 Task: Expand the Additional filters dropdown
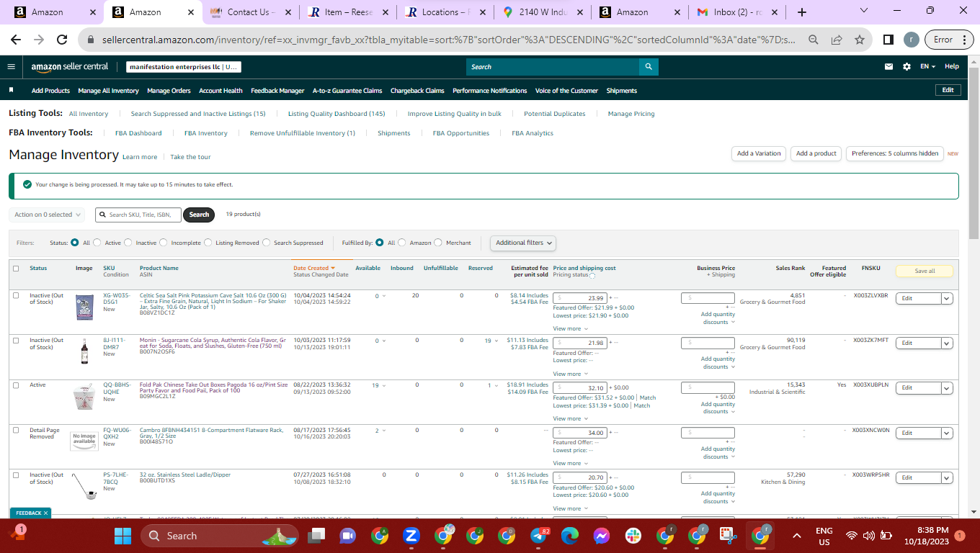click(x=523, y=243)
